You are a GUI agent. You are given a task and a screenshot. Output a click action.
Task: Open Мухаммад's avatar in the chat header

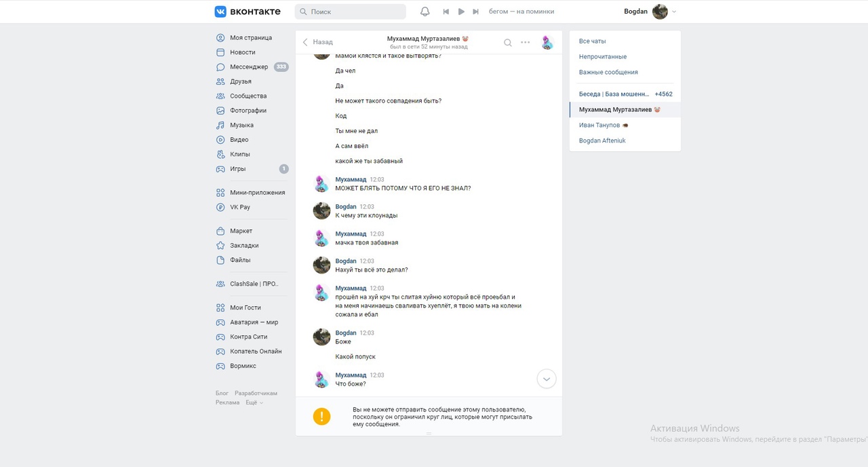click(547, 43)
